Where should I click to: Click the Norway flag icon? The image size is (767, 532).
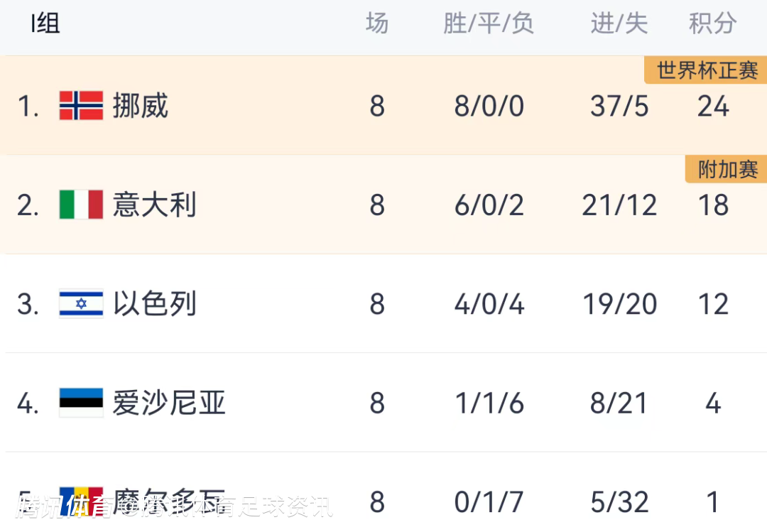(81, 106)
